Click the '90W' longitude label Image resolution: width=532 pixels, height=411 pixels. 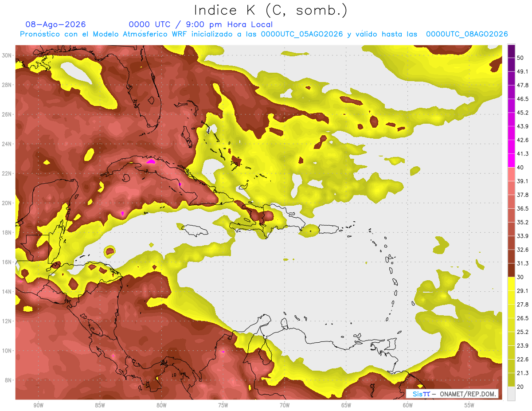38,405
